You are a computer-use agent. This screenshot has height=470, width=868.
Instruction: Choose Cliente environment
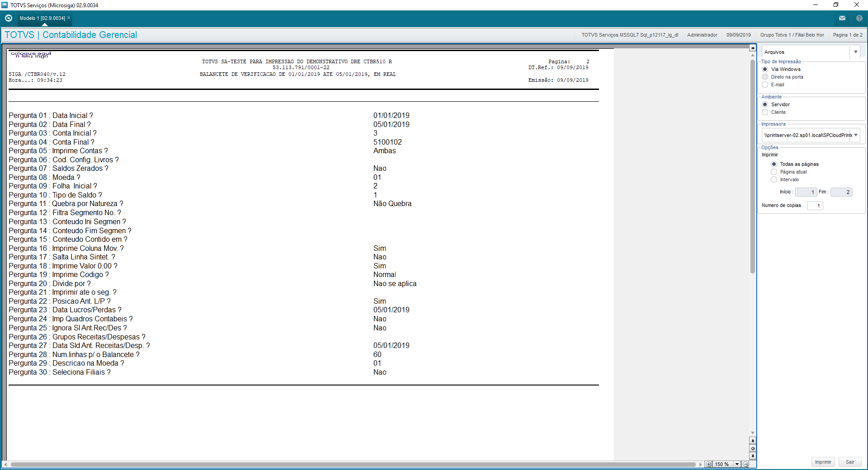tap(765, 112)
